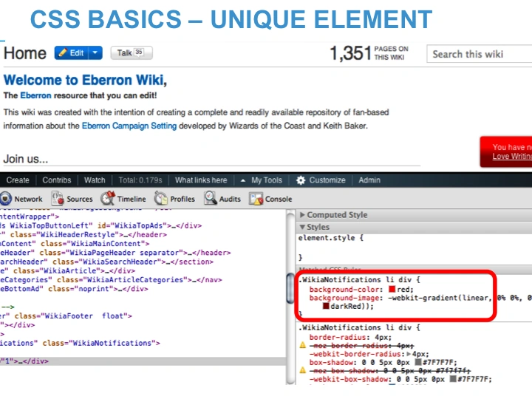Screen dimensions: 532x399
Task: Click the Search this wiki field
Action: (x=479, y=54)
